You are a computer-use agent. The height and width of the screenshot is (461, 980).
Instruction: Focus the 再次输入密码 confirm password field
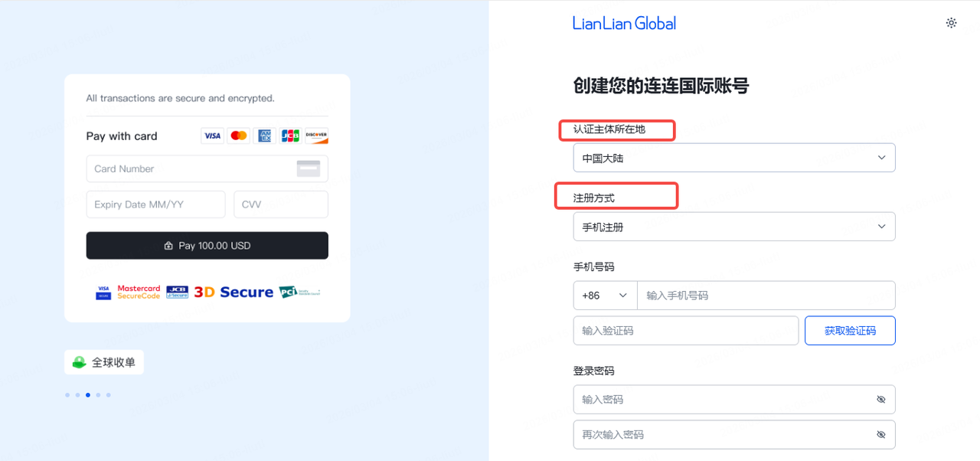734,434
